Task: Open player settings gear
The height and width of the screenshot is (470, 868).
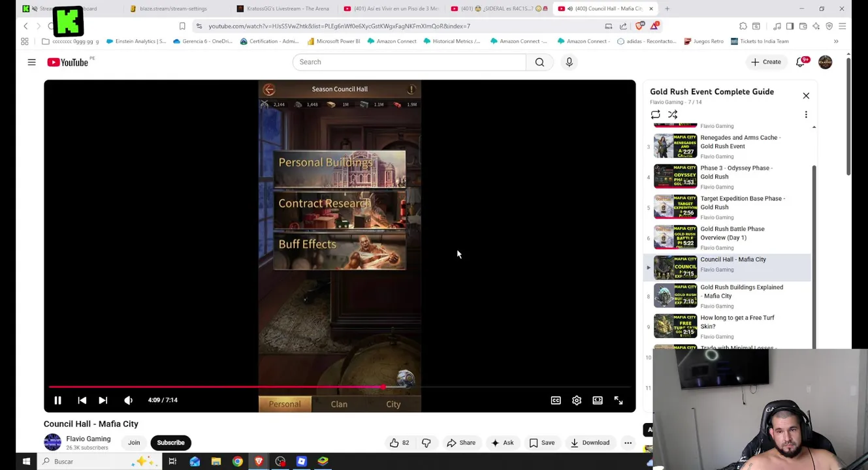Action: click(x=577, y=400)
